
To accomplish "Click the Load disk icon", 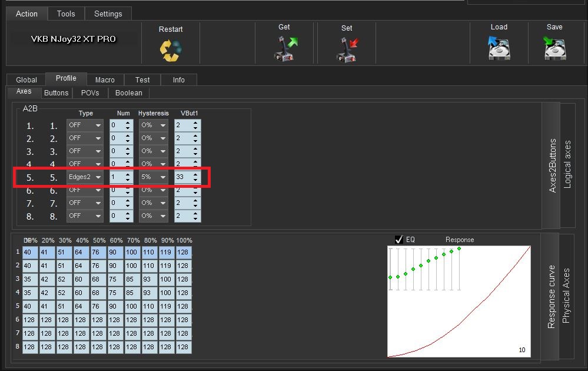I will click(x=499, y=48).
